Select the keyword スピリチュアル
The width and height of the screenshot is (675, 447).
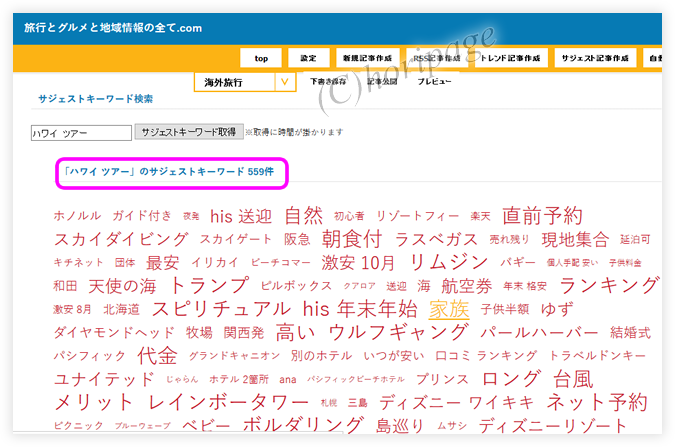click(x=221, y=309)
